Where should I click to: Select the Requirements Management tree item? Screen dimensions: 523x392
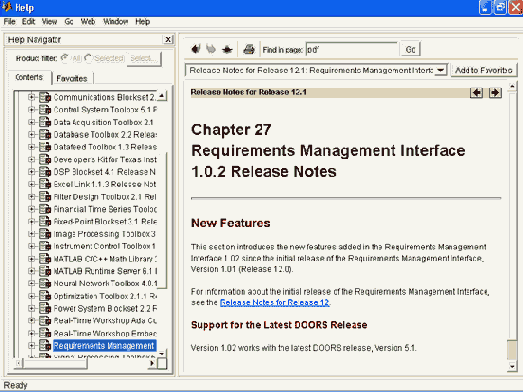[x=104, y=345]
